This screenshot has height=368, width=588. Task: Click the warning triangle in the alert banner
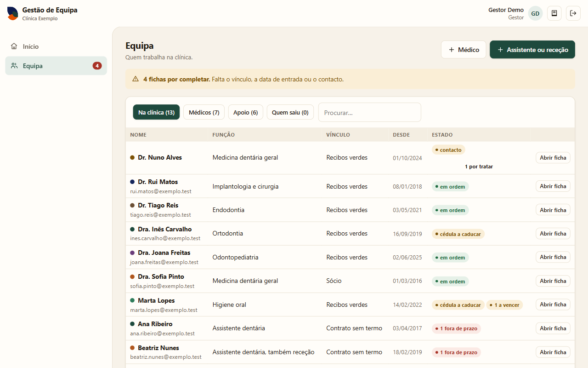coord(136,79)
